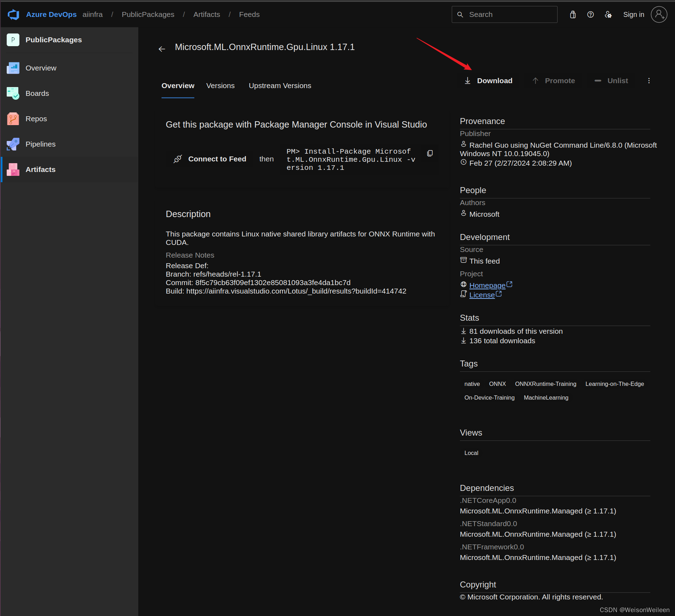Open the Azure DevOps home link
The image size is (675, 616).
(x=51, y=14)
